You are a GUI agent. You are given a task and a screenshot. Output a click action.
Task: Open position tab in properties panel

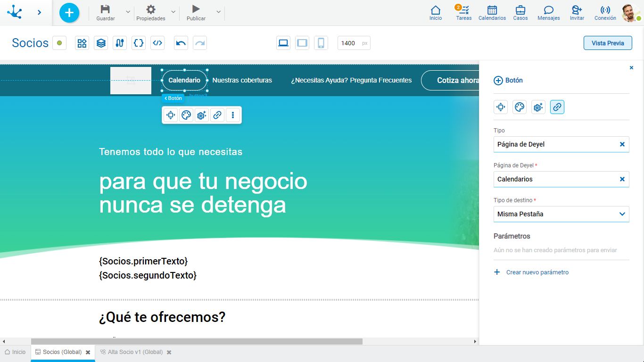pos(501,107)
